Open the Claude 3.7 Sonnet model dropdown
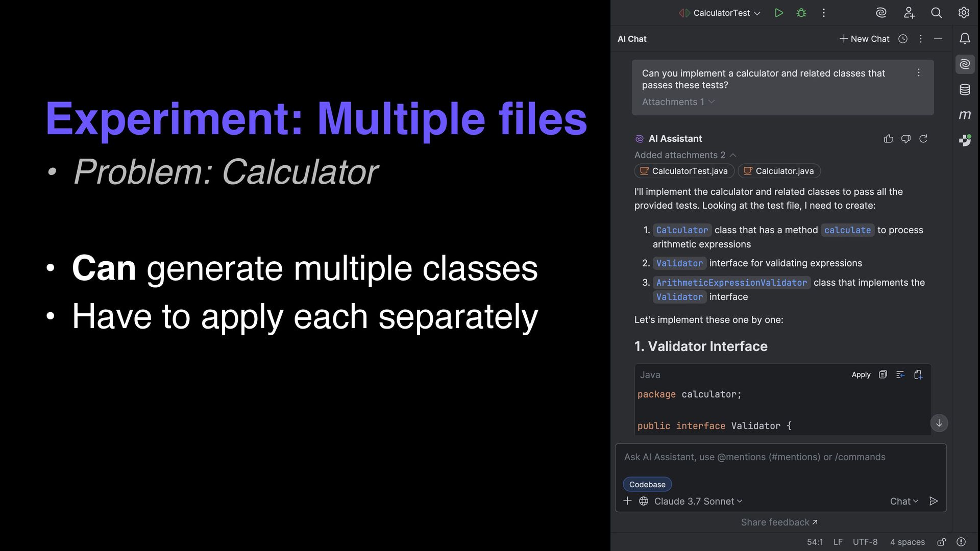This screenshot has width=980, height=551. (x=698, y=501)
